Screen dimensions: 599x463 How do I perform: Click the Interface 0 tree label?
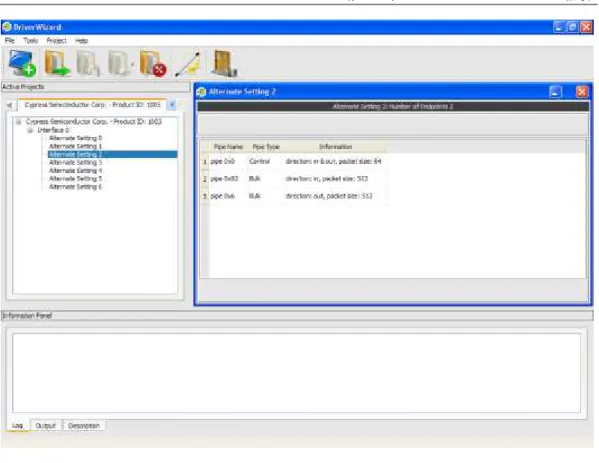point(53,130)
